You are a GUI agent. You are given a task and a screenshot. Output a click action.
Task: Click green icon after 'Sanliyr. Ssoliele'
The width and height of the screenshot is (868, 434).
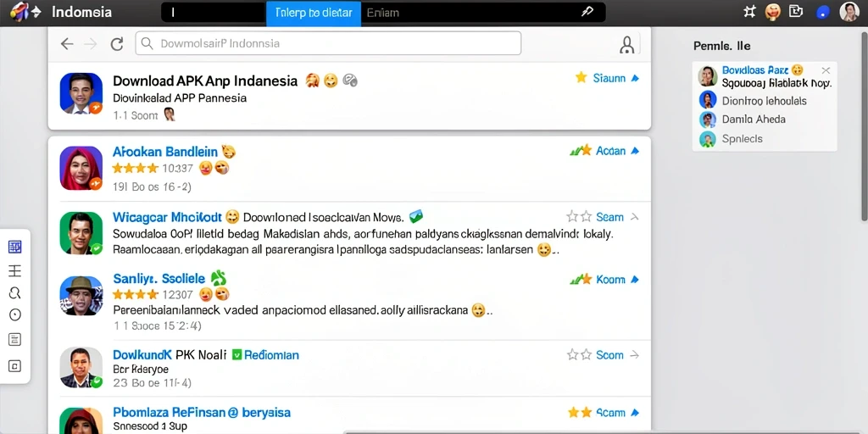[x=218, y=278]
